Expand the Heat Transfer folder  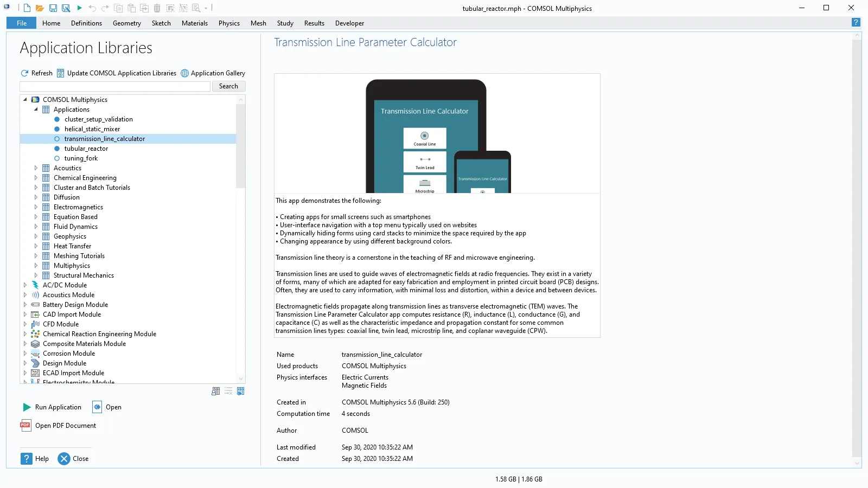(x=36, y=246)
